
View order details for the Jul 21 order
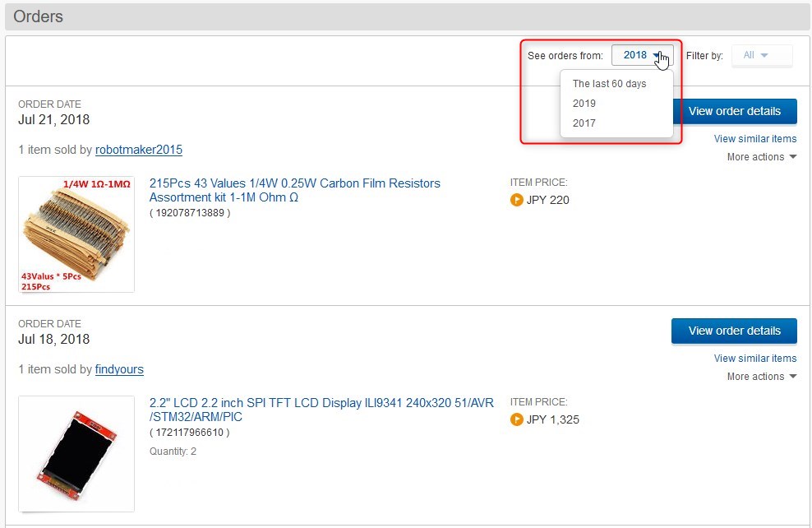coord(734,111)
